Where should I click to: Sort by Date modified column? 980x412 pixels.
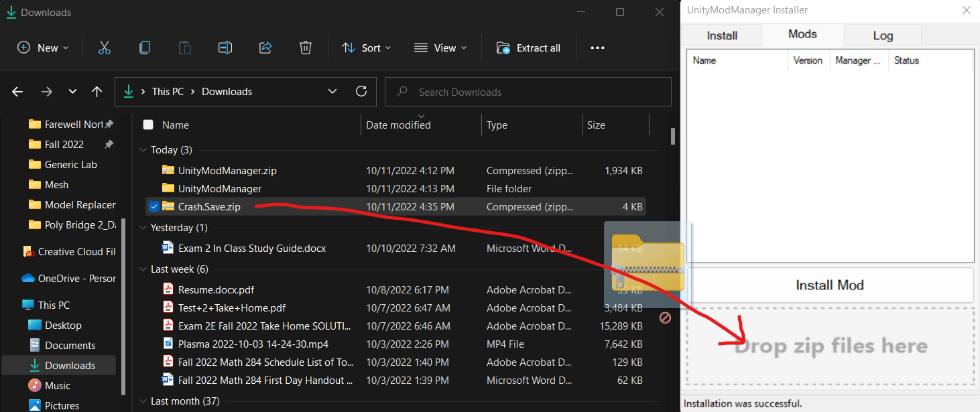421,125
